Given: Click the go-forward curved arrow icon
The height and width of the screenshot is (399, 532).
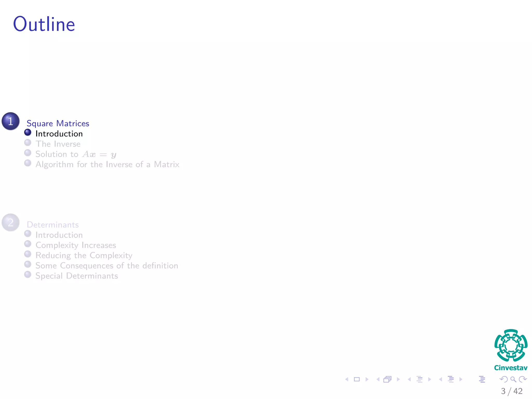Looking at the screenshot, I should (523, 379).
